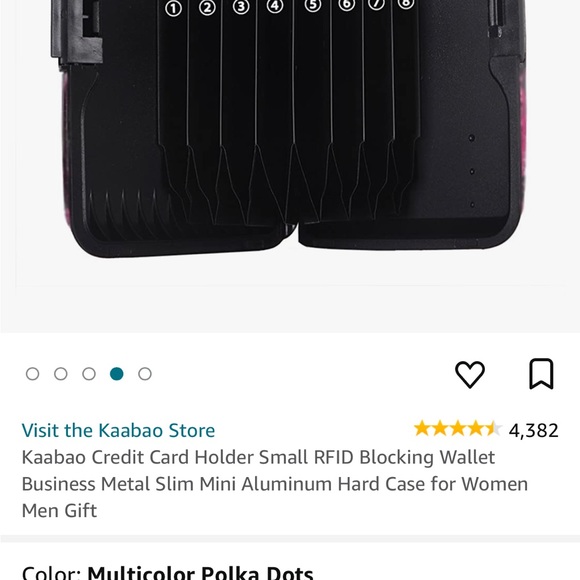Select the fourth highlighted carousel dot
This screenshot has width=580, height=580.
pyautogui.click(x=117, y=374)
